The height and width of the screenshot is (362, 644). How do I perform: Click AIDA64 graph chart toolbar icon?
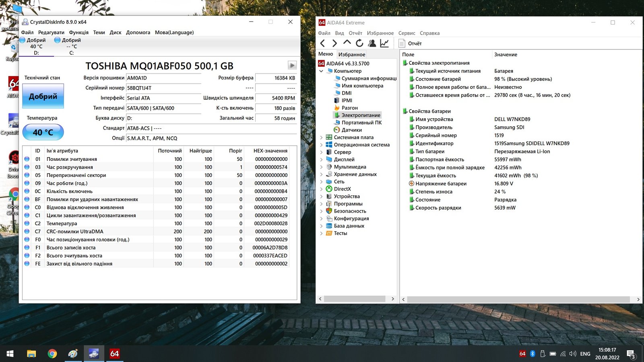click(x=384, y=43)
